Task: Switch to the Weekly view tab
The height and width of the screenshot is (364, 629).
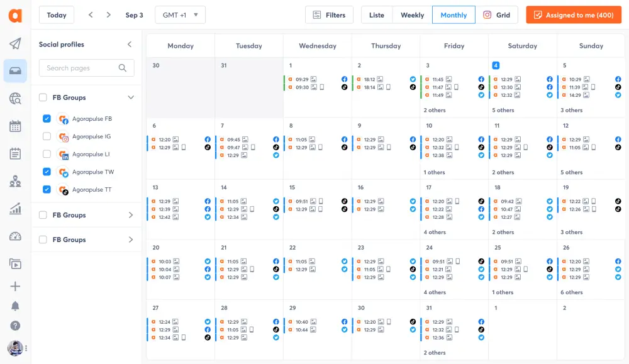Action: [x=412, y=15]
